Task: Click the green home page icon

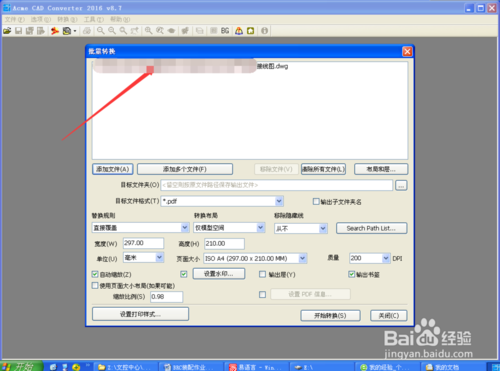Action: (x=250, y=31)
